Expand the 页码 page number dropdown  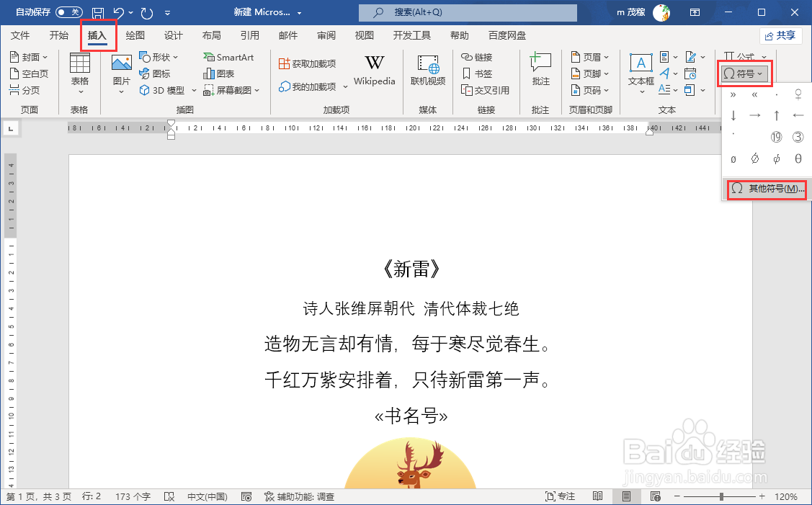click(607, 90)
